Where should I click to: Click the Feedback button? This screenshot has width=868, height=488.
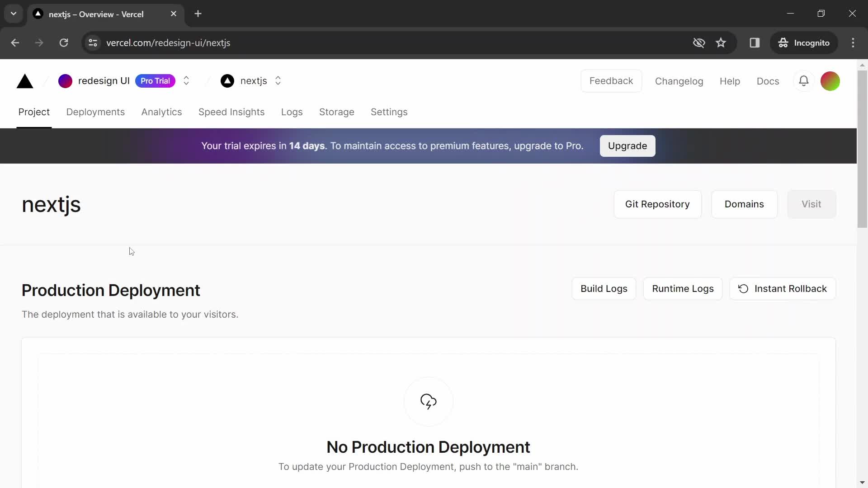click(x=611, y=81)
